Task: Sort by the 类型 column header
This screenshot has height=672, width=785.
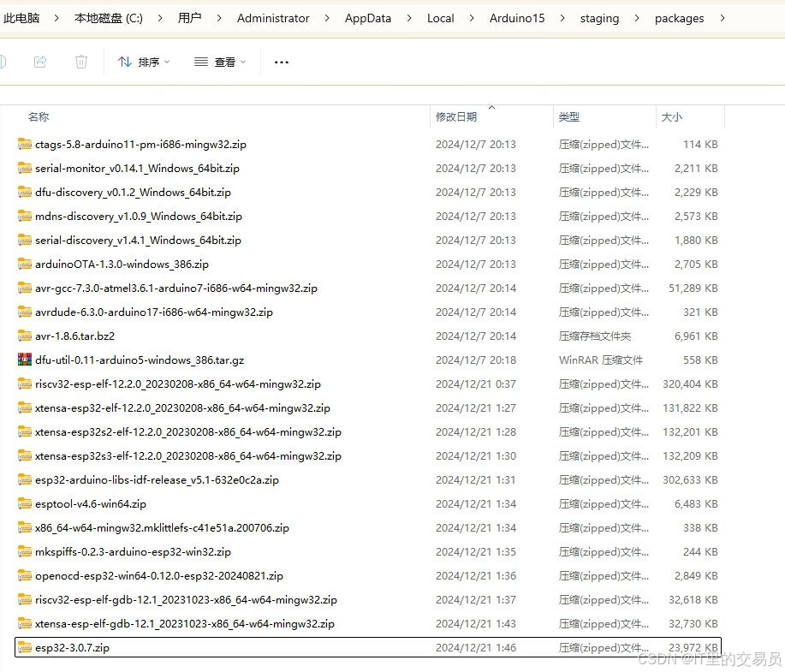Action: 568,116
